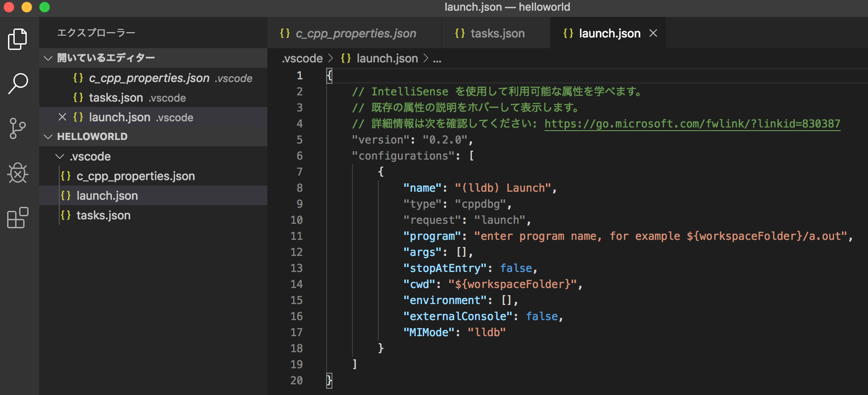The image size is (868, 395).
Task: Open the Debug view bug icon
Action: click(18, 173)
